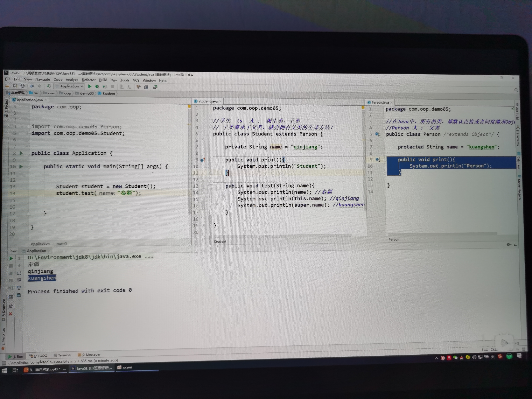Start the Debug bug icon in toolbar
The width and height of the screenshot is (532, 399).
pyautogui.click(x=97, y=87)
